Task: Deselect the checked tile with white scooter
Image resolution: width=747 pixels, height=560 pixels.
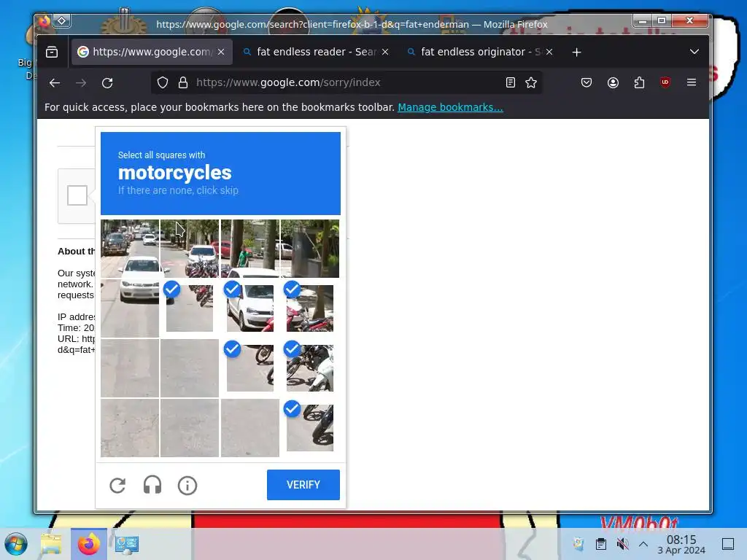Action: click(x=310, y=368)
